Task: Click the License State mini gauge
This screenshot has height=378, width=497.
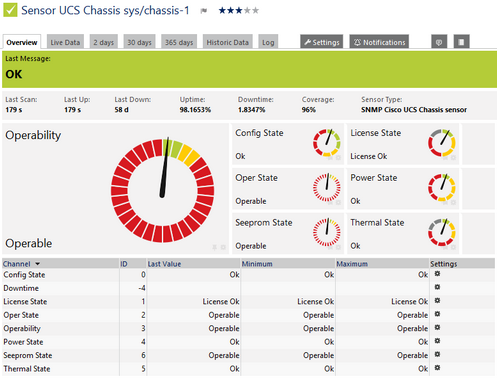Action: [x=442, y=143]
